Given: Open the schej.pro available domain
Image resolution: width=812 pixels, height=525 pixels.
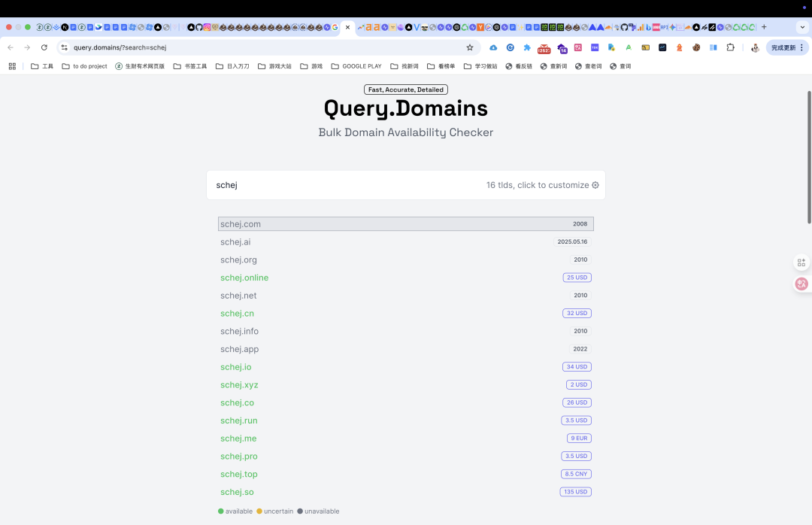Looking at the screenshot, I should (239, 457).
